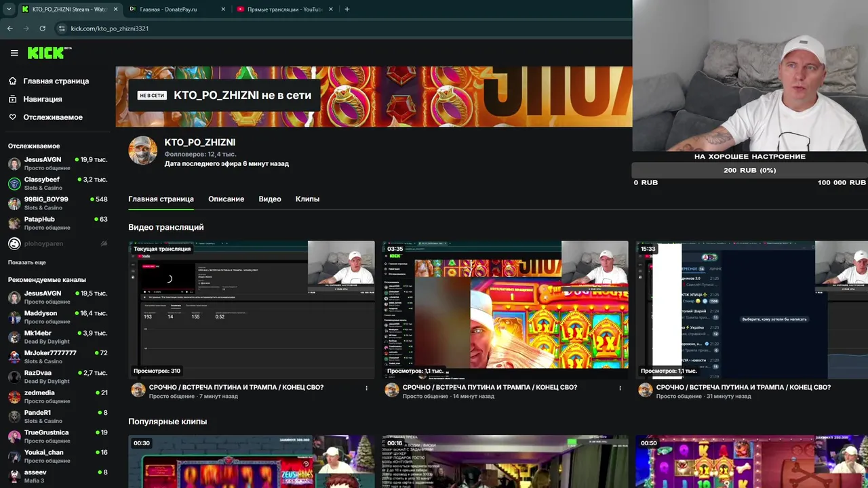Click TrueGrustnica avatar in recommended channels
The width and height of the screenshot is (868, 488).
(x=14, y=436)
